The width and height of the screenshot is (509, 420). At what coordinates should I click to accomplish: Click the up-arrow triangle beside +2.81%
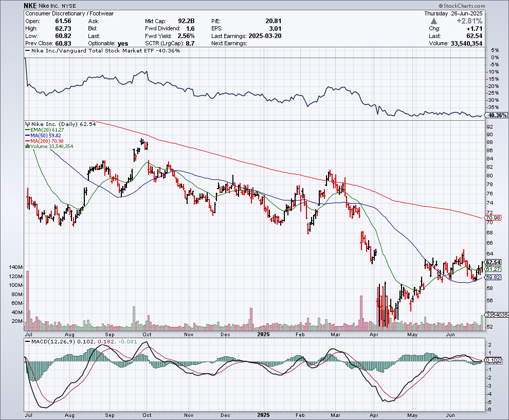point(434,21)
